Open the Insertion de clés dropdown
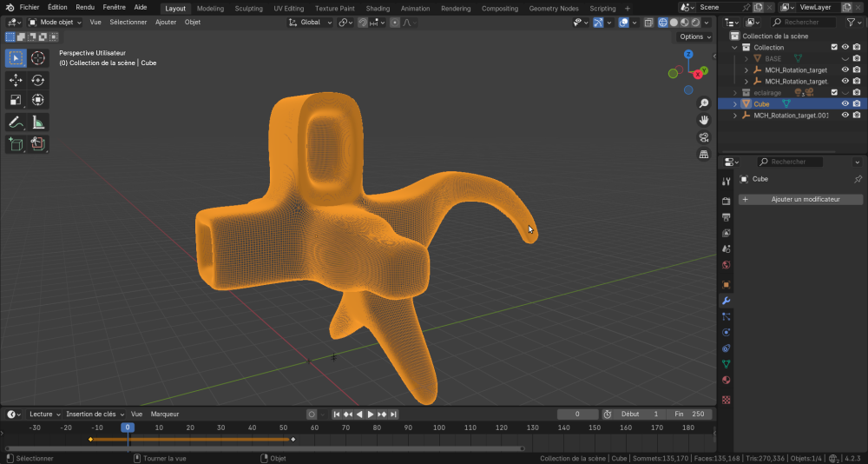The width and height of the screenshot is (868, 464). coord(95,414)
